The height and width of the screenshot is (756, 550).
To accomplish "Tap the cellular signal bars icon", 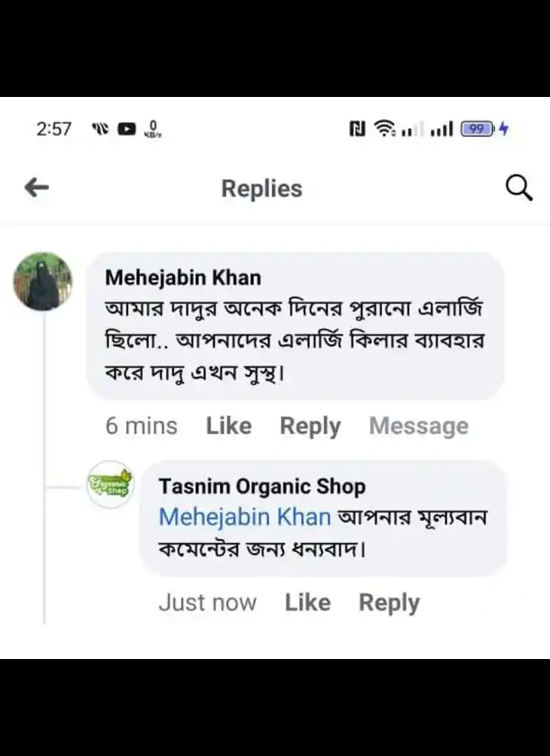I will tap(442, 129).
